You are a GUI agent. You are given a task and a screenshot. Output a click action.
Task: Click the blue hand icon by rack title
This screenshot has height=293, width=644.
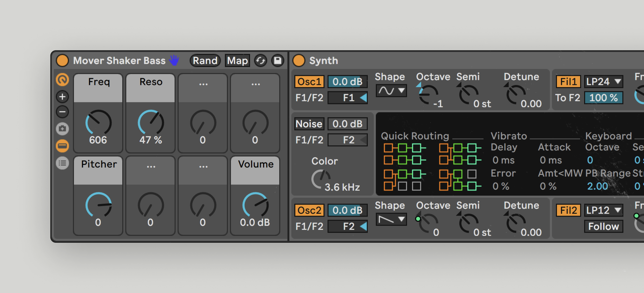(x=174, y=61)
